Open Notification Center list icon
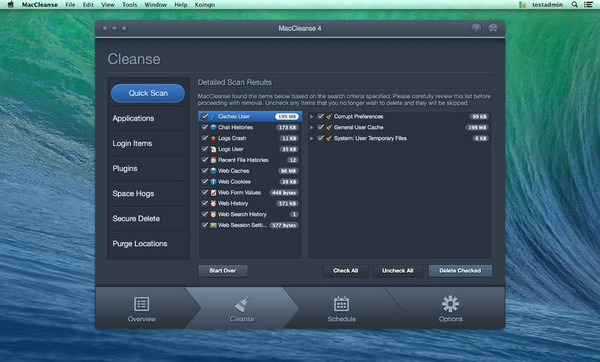Screen dimensions: 600x362 coord(588,5)
